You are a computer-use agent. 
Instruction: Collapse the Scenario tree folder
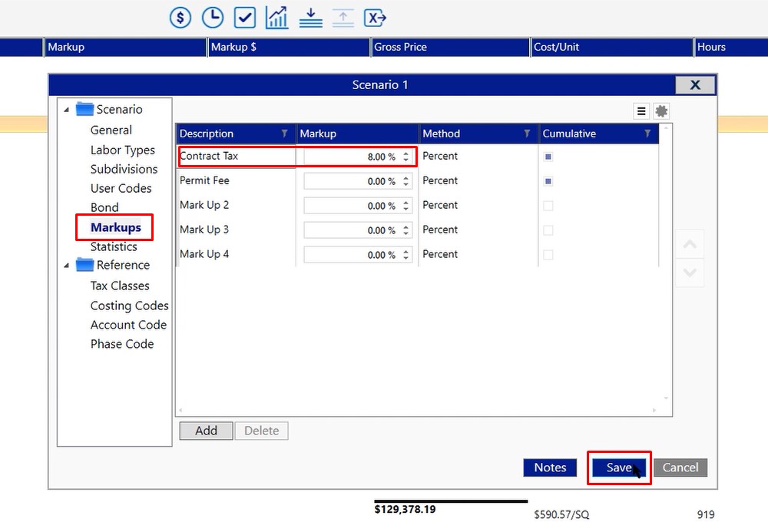(67, 110)
